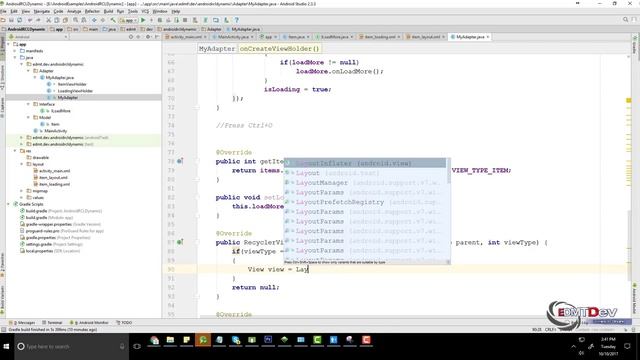Click the File Explorer taskbar icon
Screen dimensions: 640x360
pyautogui.click(x=170, y=340)
